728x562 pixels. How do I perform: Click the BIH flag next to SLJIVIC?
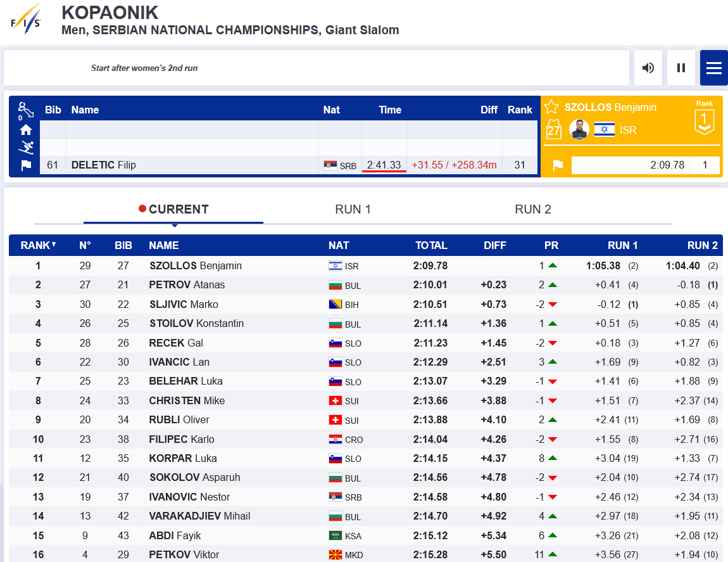click(x=336, y=305)
